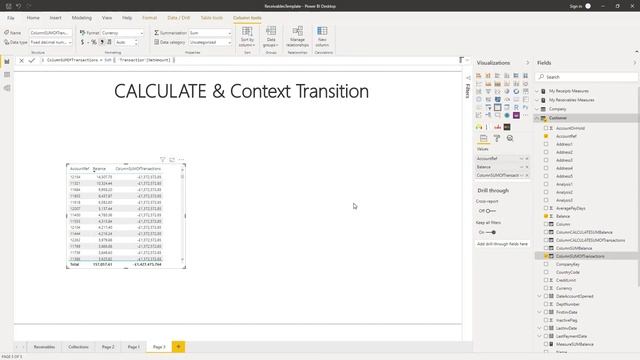Switch to Data view in left sidebar

tap(7, 75)
